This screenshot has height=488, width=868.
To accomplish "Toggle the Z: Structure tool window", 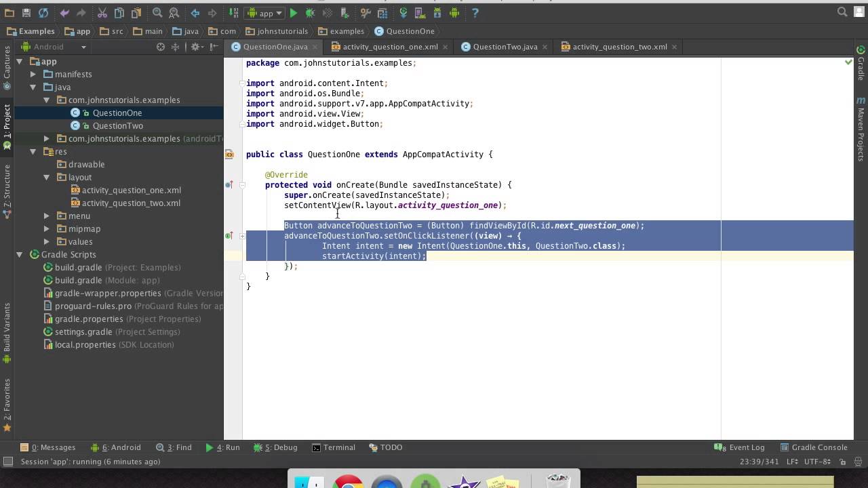I will pos(7,191).
